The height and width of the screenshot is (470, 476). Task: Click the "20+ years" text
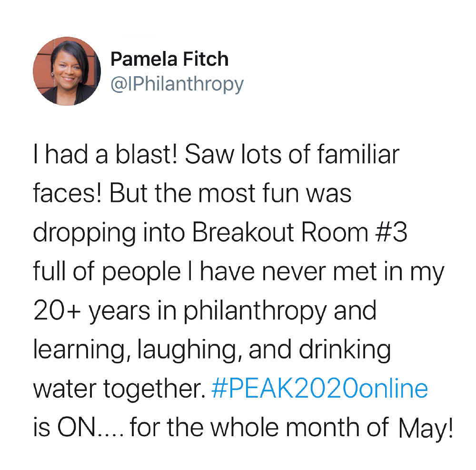click(85, 311)
